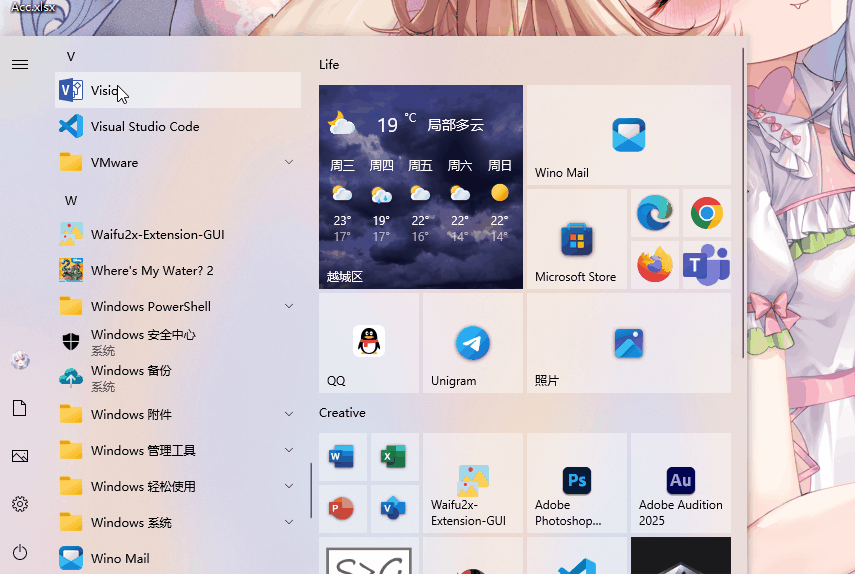The image size is (855, 574).
Task: Open Settings via the gear icon
Action: click(x=20, y=504)
